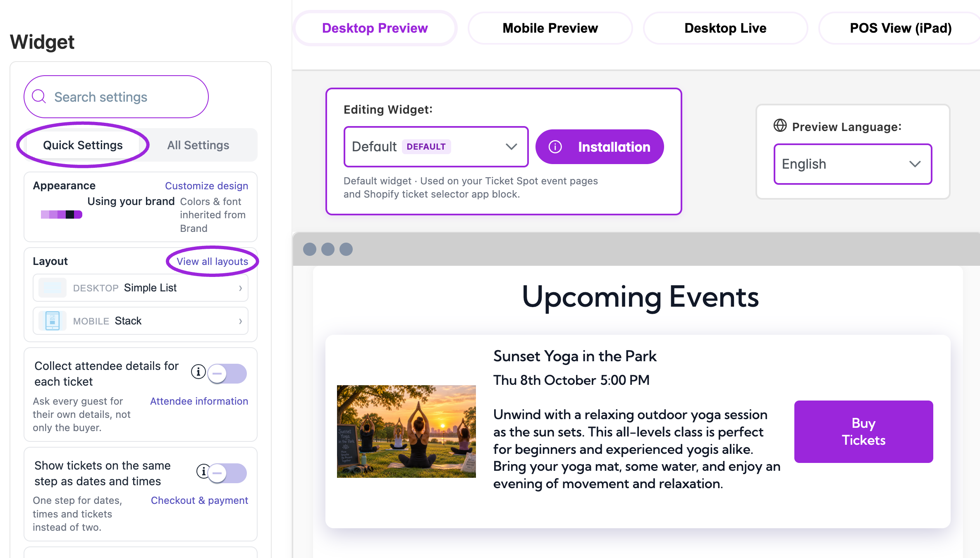Switch to Desktop Preview tab
The height and width of the screenshot is (558, 980).
coord(375,28)
